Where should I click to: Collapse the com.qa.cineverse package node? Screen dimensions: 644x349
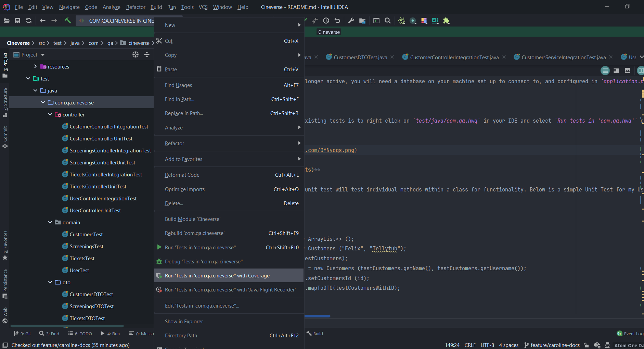43,102
